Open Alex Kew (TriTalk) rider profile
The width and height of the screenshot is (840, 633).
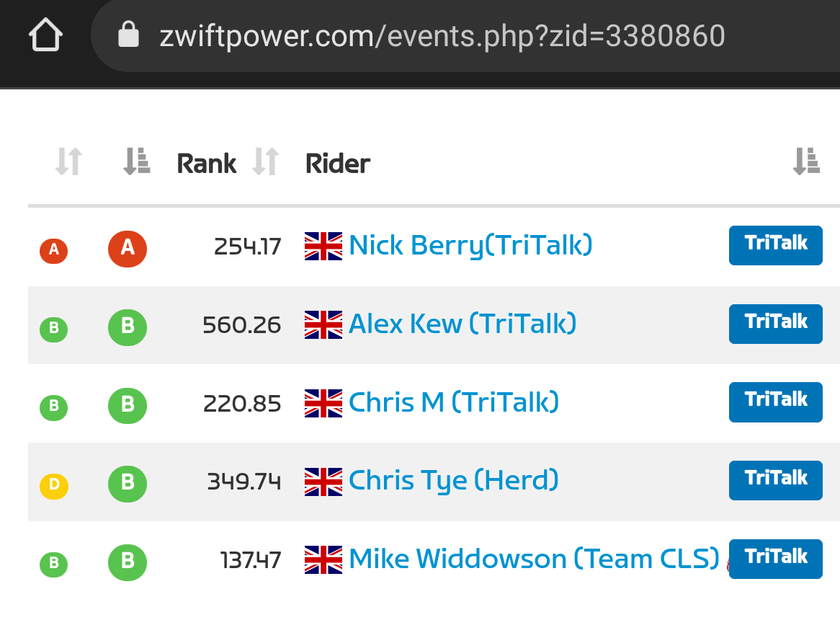(463, 324)
